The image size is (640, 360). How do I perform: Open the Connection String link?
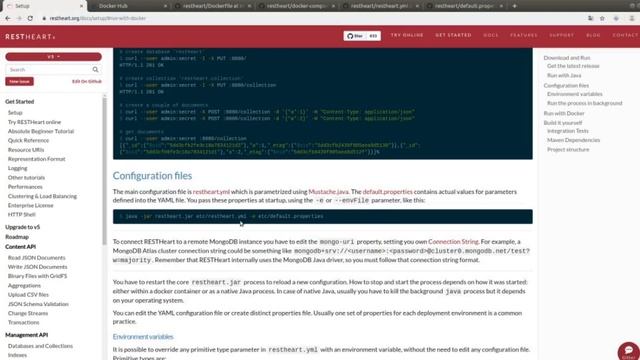453,242
